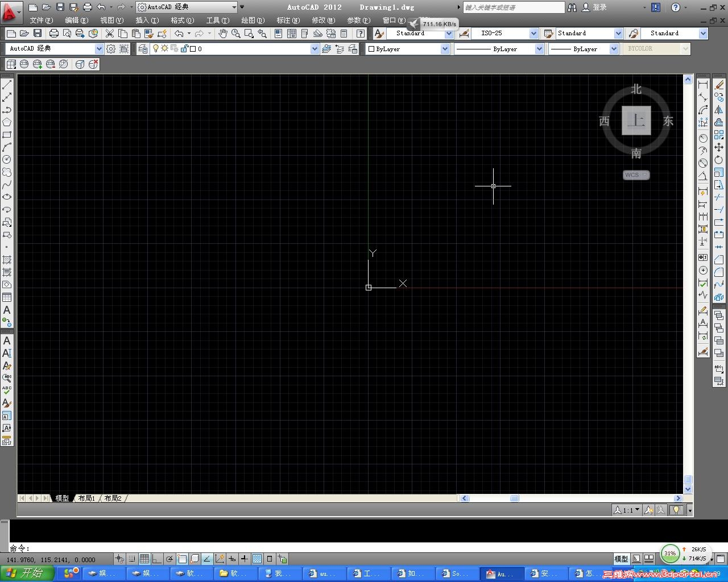728x582 pixels.
Task: Select the Spline draw tool
Action: tap(7, 185)
